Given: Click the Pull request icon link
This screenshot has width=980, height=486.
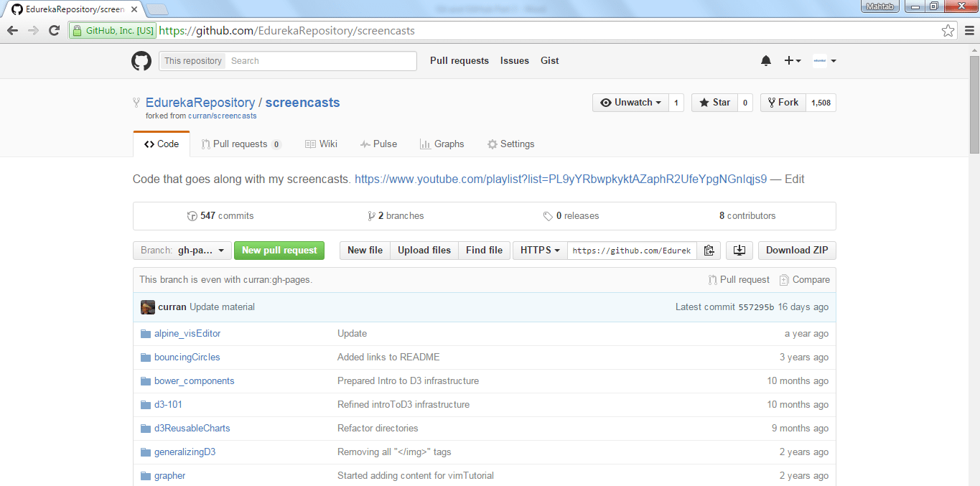Looking at the screenshot, I should tap(739, 280).
